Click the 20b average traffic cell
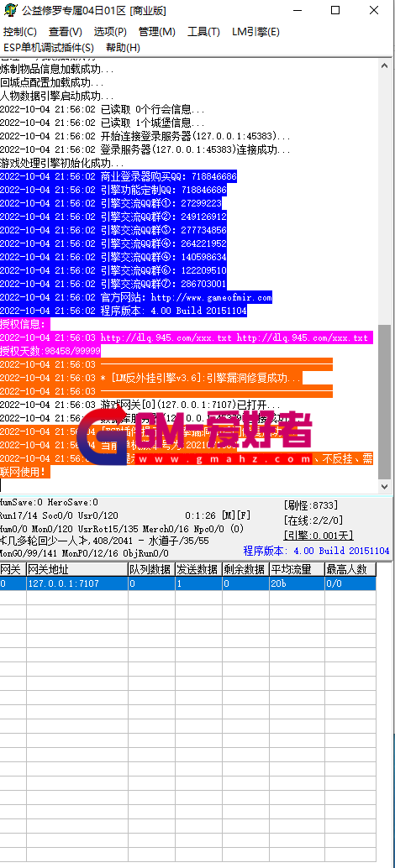 [297, 583]
